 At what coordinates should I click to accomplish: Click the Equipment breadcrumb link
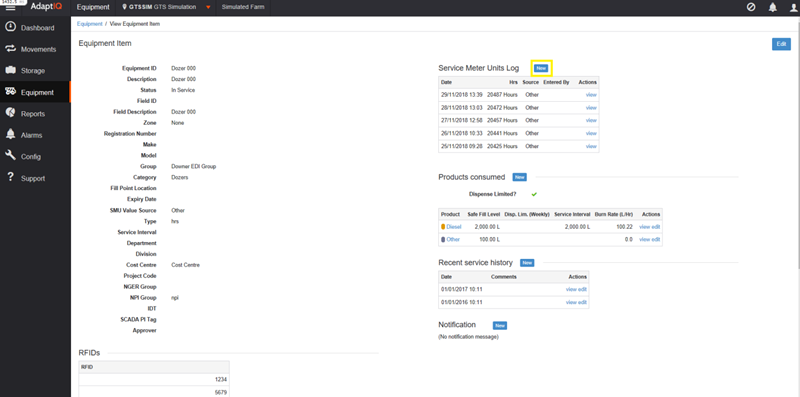point(90,24)
